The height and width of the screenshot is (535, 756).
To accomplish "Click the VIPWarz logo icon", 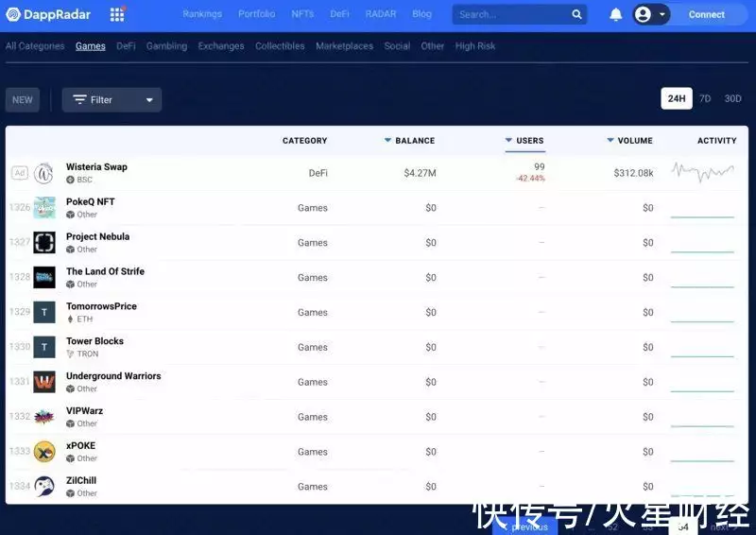I will 44,416.
